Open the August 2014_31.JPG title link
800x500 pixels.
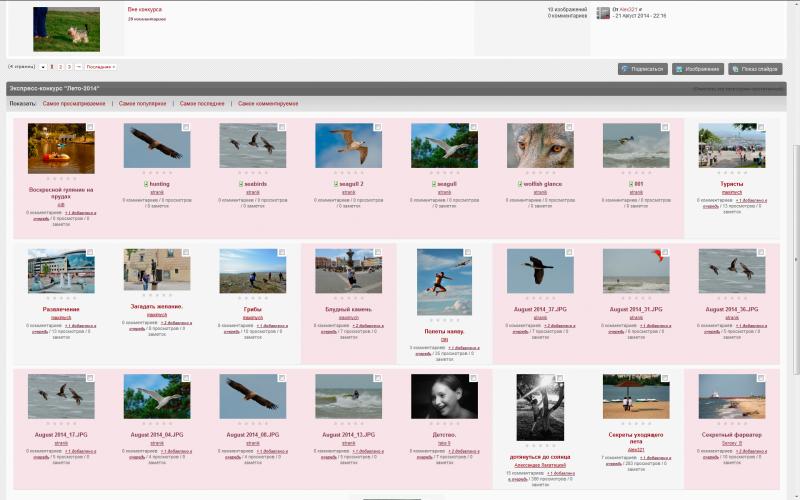pyautogui.click(x=636, y=309)
